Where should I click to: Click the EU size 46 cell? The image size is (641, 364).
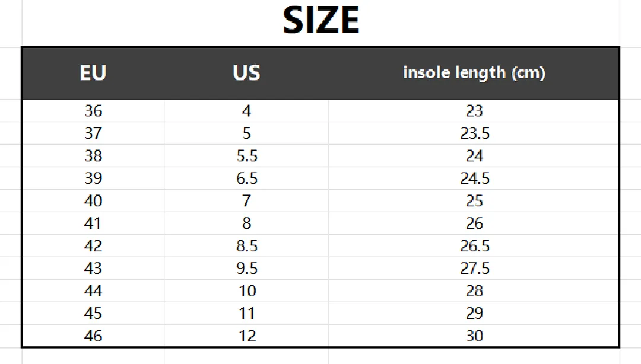[x=93, y=336]
